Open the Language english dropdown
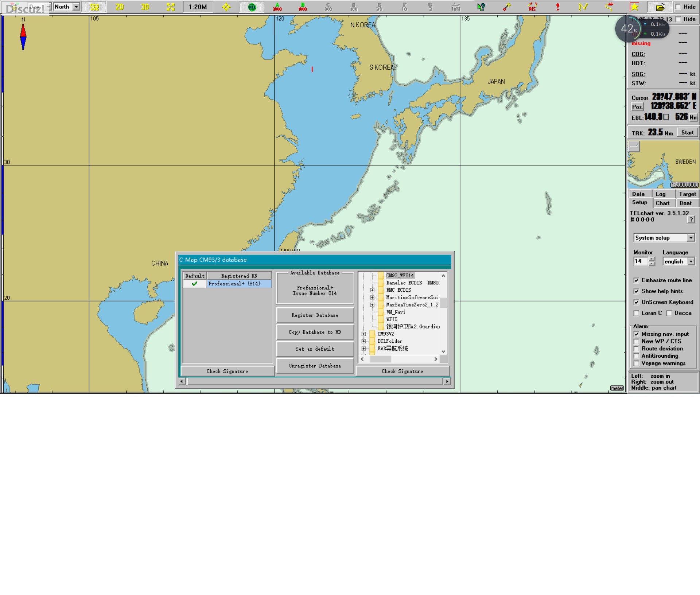Screen dimensions: 700x595 pos(691,261)
